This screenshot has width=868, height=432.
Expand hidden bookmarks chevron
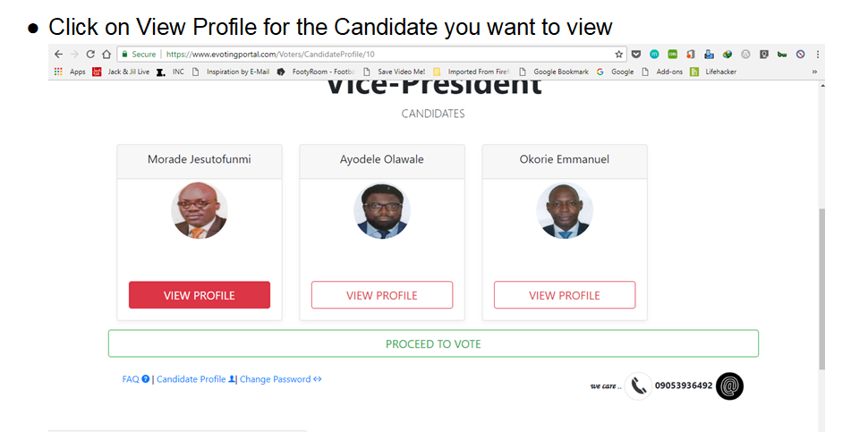[x=814, y=72]
